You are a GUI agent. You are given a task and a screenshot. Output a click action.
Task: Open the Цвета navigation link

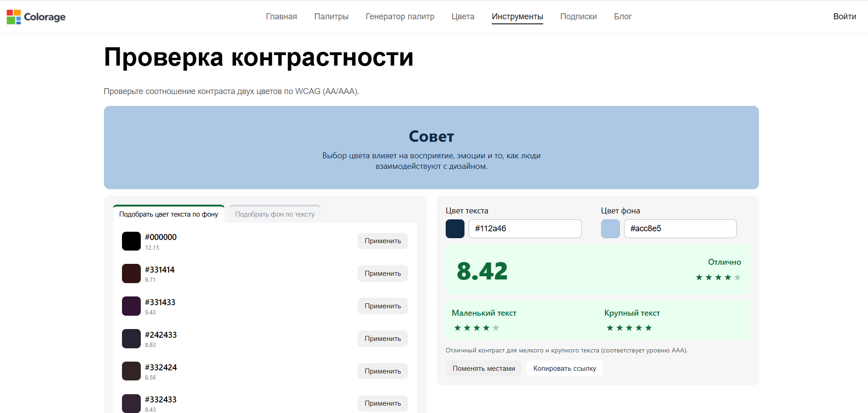coord(463,17)
